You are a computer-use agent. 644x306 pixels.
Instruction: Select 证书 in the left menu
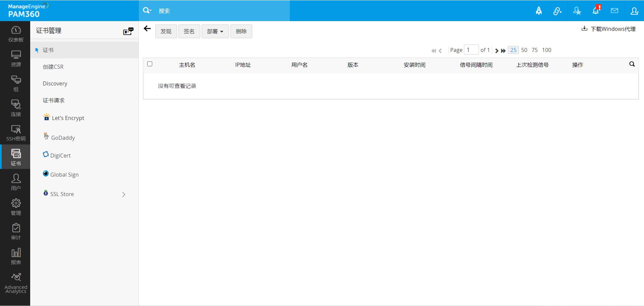[85, 50]
